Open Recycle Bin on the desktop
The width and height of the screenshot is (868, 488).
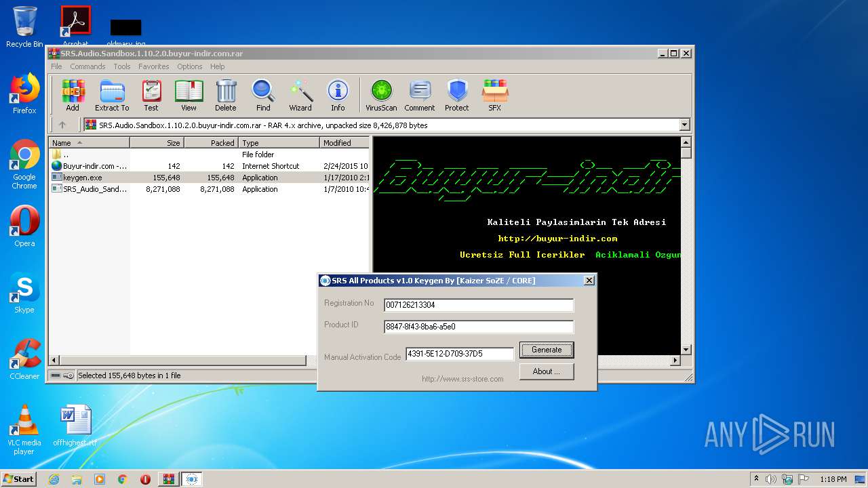pos(24,27)
